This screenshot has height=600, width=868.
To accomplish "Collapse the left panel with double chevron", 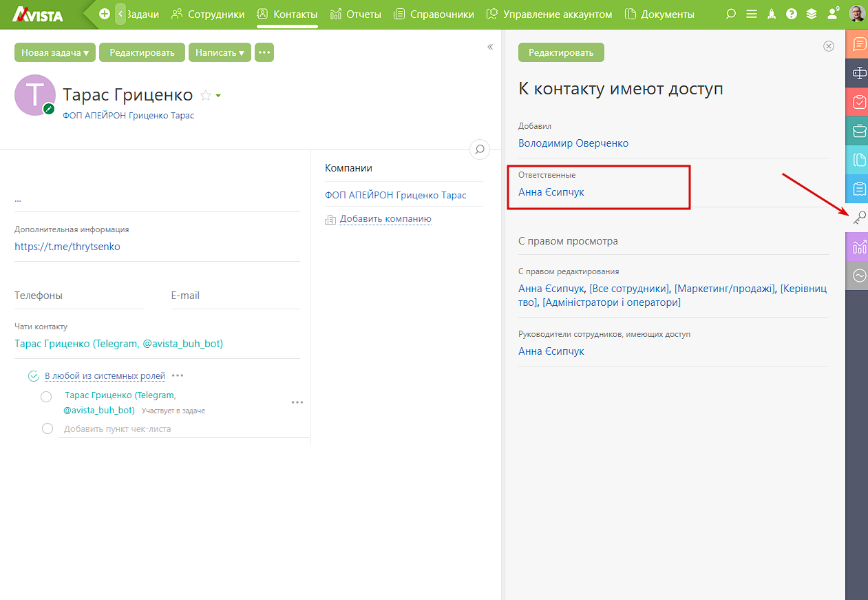I will [490, 47].
